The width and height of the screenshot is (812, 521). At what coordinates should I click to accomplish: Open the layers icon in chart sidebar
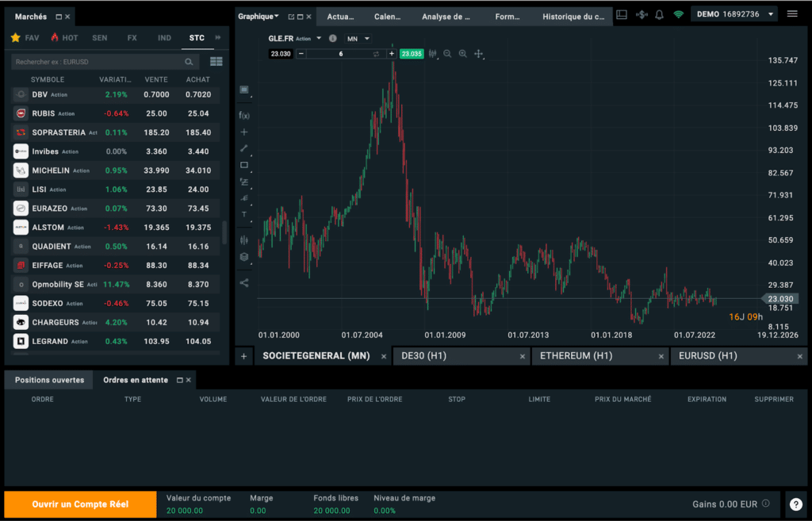click(244, 257)
